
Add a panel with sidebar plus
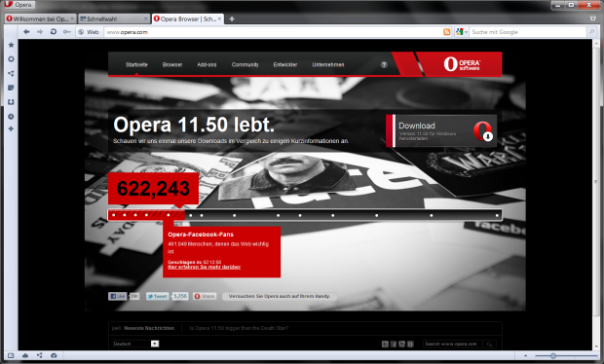click(11, 128)
